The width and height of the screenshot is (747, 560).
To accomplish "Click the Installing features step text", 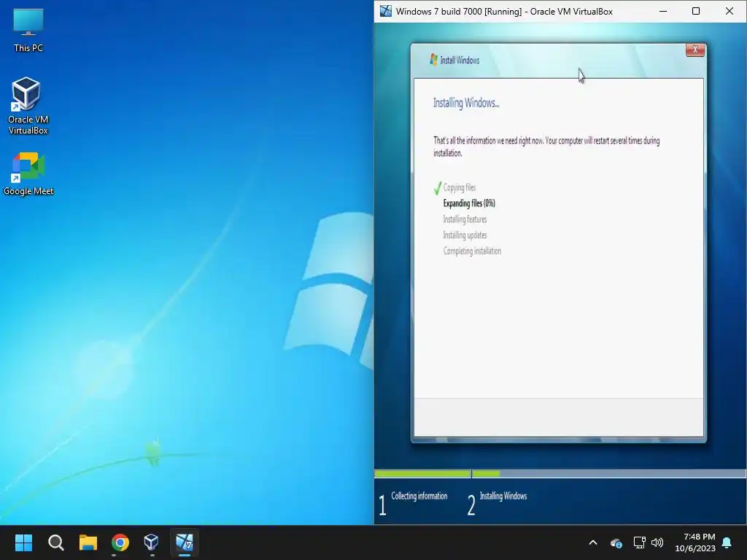I will click(x=465, y=219).
